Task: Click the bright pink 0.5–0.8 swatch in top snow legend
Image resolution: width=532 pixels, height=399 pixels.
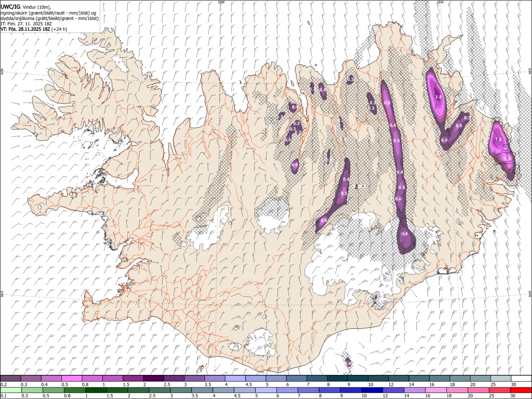Action: coord(71,378)
